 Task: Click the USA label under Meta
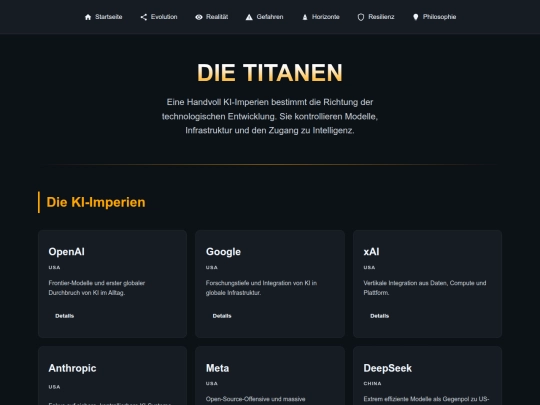coord(212,383)
